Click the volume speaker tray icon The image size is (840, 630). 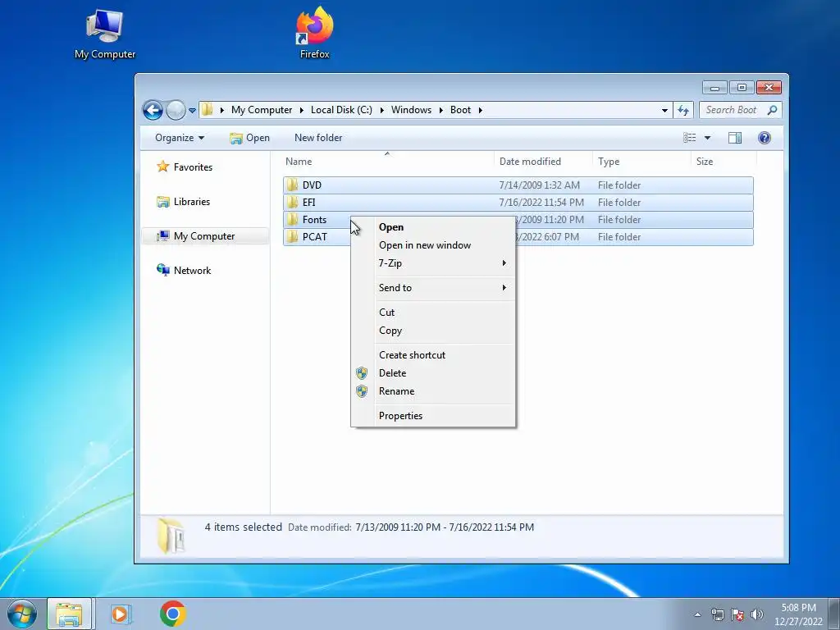[x=757, y=615]
